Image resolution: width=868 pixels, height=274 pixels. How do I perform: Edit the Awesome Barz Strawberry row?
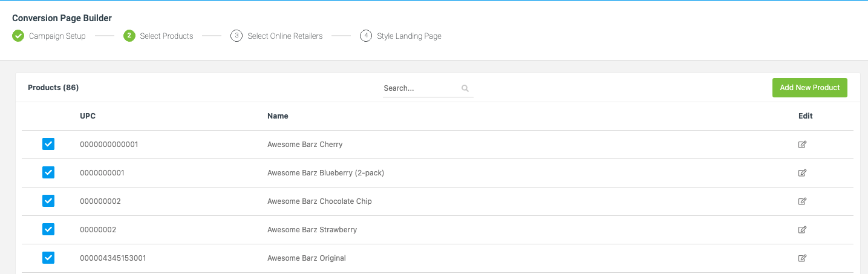tap(802, 230)
